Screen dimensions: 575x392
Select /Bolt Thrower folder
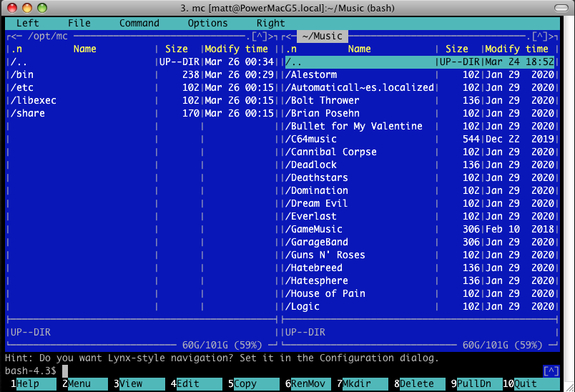420,100
